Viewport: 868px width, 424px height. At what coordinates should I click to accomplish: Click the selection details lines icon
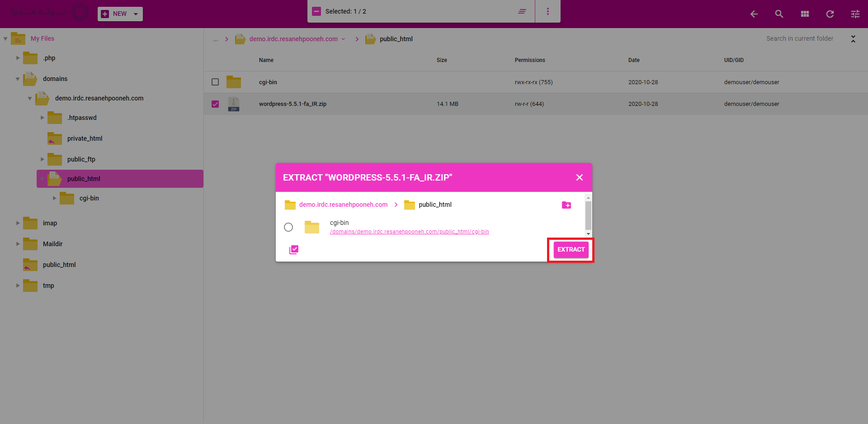tap(522, 11)
